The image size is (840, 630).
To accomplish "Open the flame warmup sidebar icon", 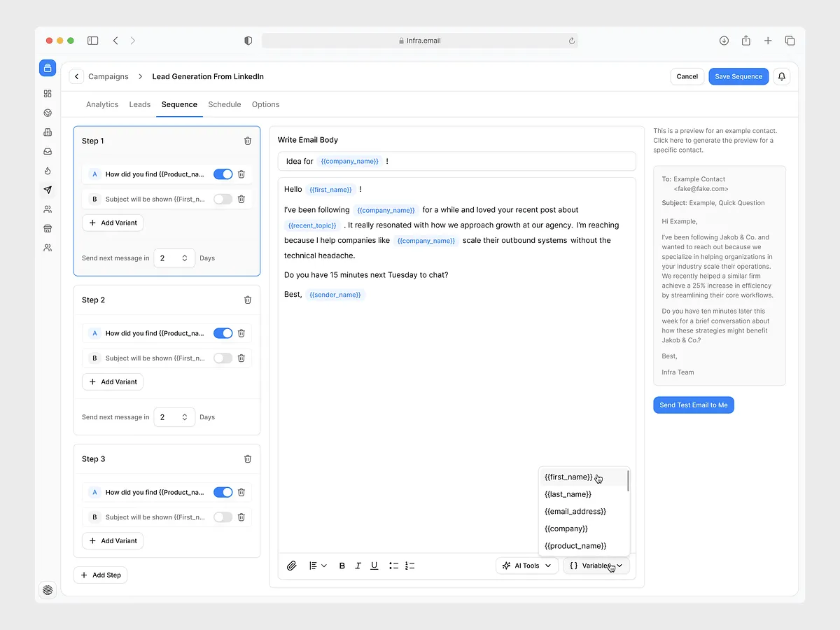I will (x=48, y=171).
